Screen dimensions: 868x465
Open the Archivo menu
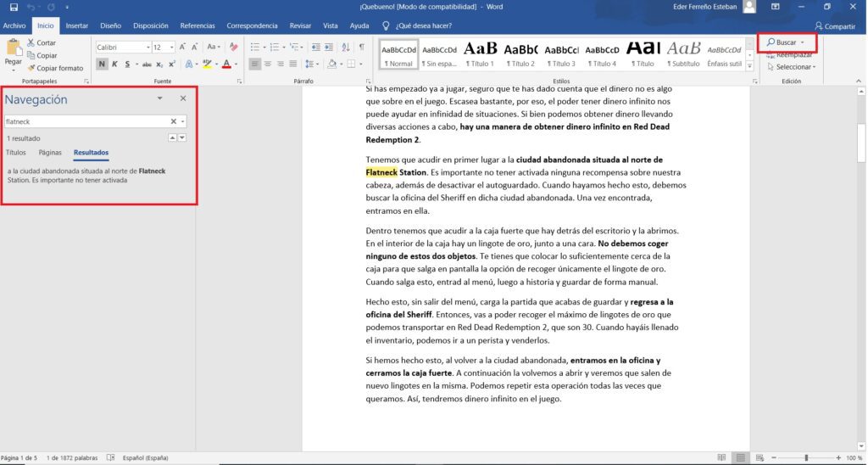click(x=14, y=25)
